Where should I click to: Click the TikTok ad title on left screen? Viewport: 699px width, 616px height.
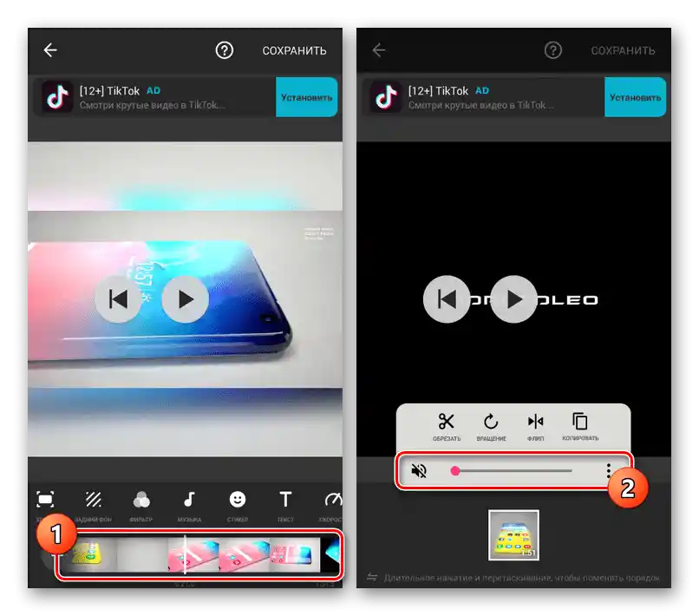pyautogui.click(x=109, y=91)
